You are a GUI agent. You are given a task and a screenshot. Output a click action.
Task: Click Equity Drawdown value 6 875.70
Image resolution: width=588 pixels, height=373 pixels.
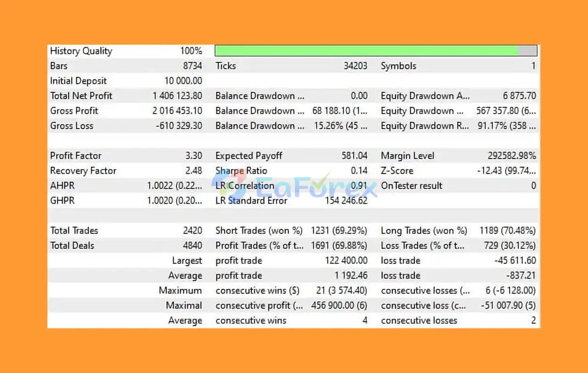click(520, 96)
